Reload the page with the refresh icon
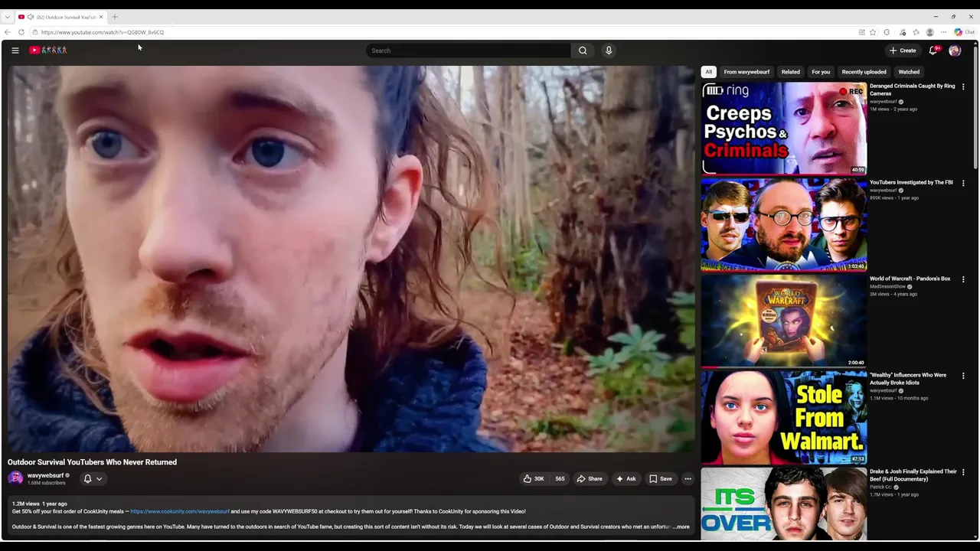Screen dimensions: 980x551 (x=21, y=32)
